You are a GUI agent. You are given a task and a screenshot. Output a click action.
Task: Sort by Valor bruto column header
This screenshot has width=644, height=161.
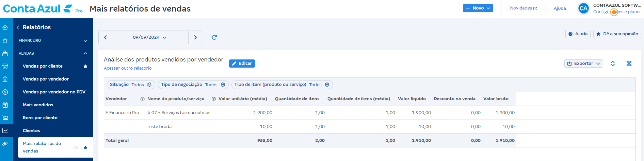pyautogui.click(x=496, y=99)
